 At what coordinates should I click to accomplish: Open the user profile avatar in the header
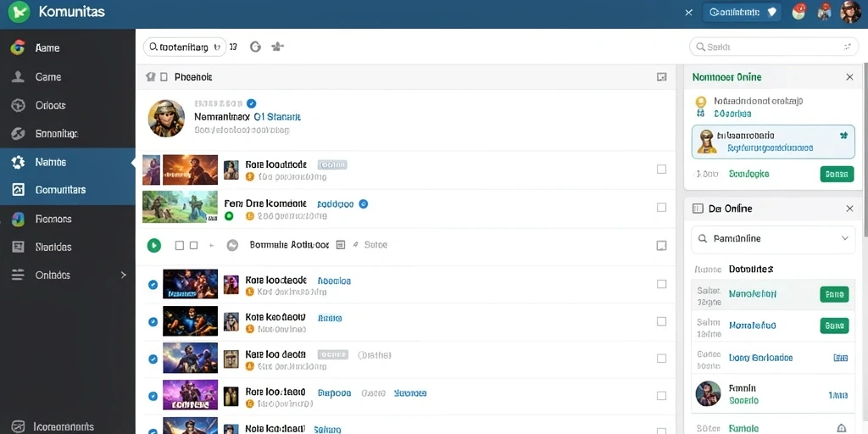tap(850, 12)
